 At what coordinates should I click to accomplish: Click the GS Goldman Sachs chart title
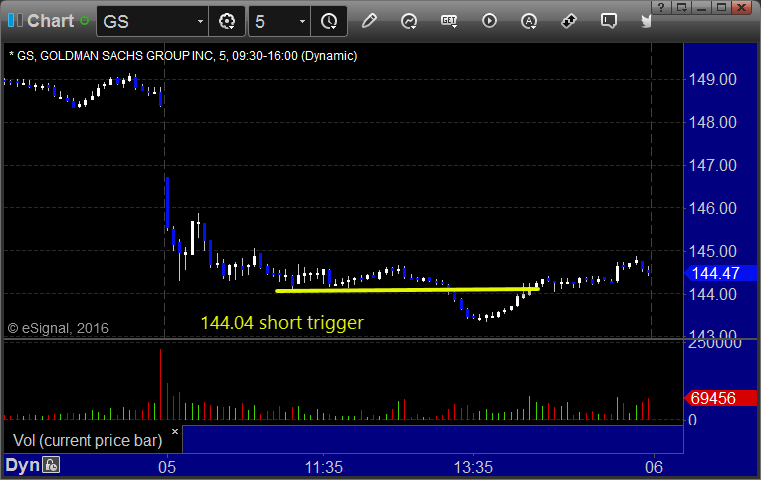coord(183,56)
